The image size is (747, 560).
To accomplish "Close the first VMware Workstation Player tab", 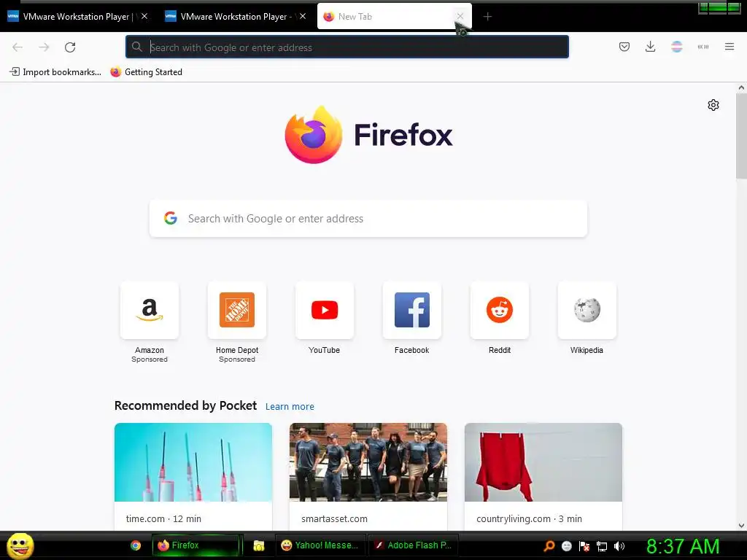I will click(x=144, y=16).
